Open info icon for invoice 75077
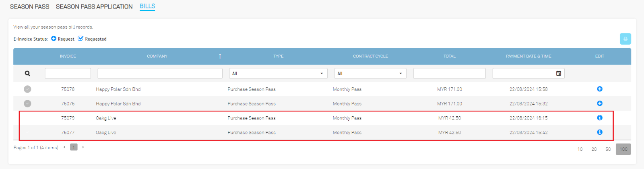 click(599, 132)
